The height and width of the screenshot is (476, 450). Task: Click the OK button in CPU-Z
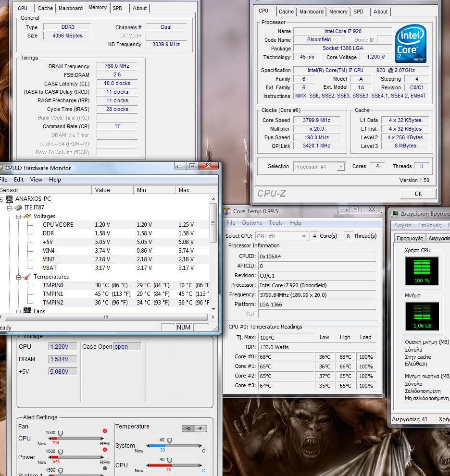(x=418, y=194)
